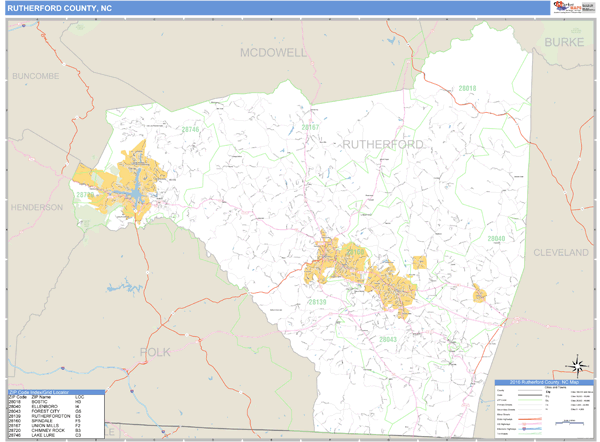Image resolution: width=600 pixels, height=442 pixels.
Task: Click the CLEVELAND county label
Action: coord(560,253)
